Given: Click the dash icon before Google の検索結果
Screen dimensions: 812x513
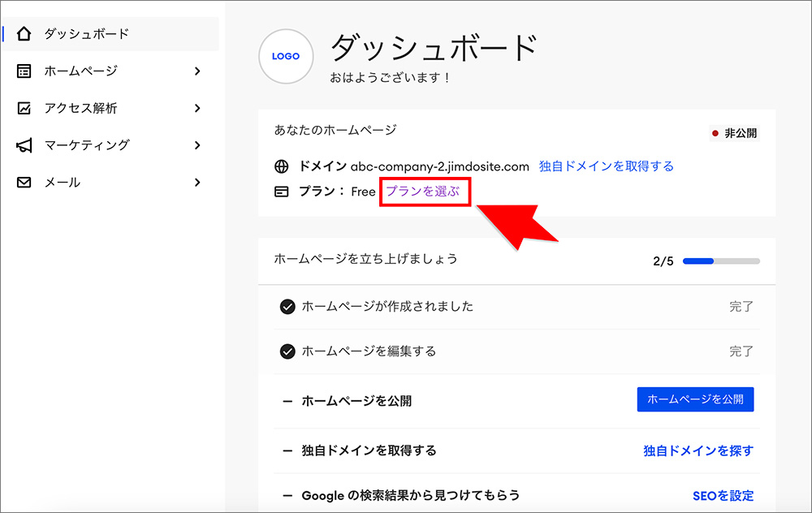Looking at the screenshot, I should click(287, 496).
